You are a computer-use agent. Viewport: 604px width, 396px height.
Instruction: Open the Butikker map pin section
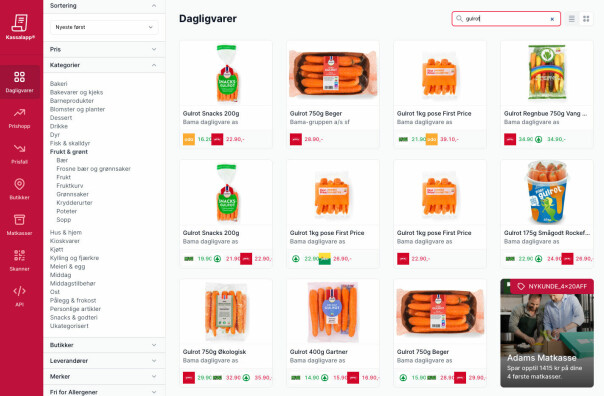[20, 189]
